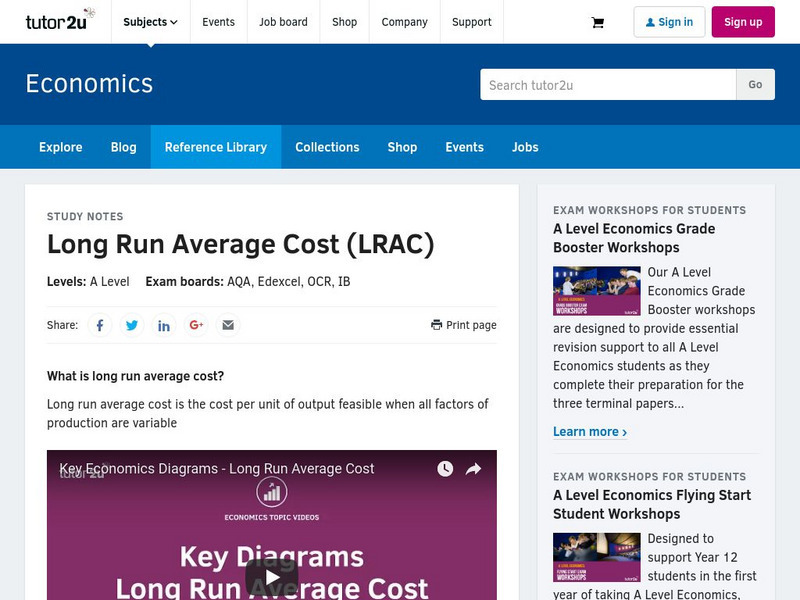Click the video Watch Later clock icon
The image size is (800, 600).
point(445,469)
